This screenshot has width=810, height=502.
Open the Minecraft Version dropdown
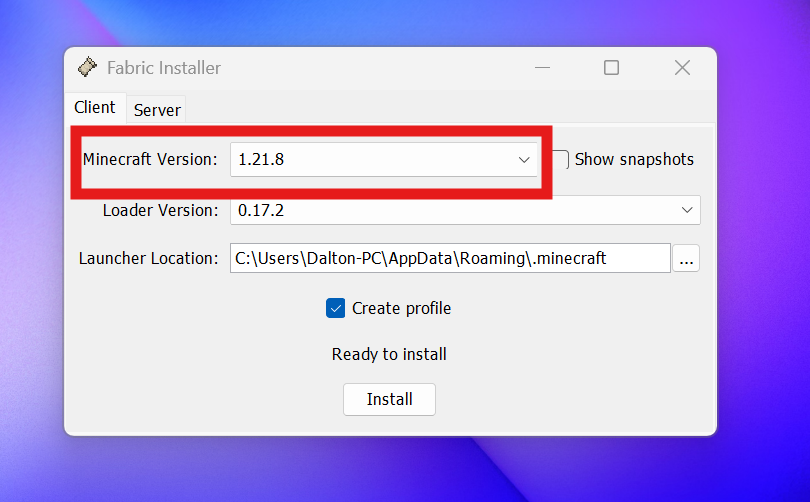tap(383, 160)
